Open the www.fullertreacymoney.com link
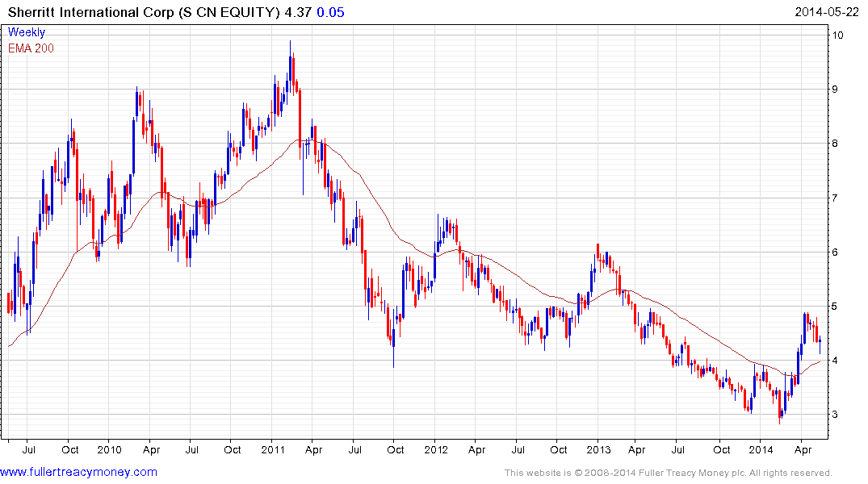The width and height of the screenshot is (868, 484). 78,473
